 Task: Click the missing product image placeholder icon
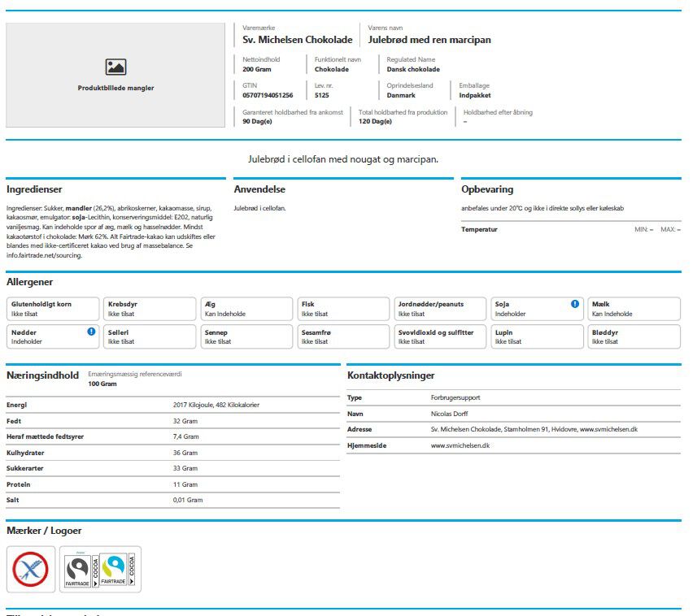(x=115, y=67)
